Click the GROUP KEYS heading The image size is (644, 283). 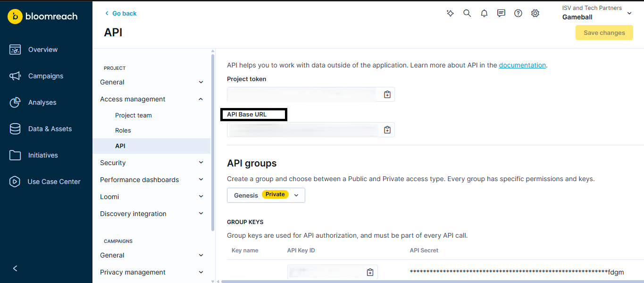pos(245,222)
